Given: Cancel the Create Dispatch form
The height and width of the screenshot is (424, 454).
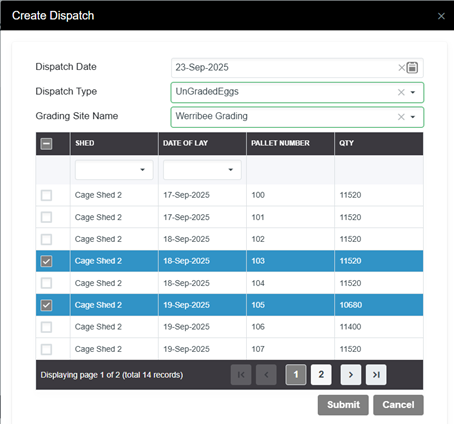Looking at the screenshot, I should pyautogui.click(x=398, y=405).
